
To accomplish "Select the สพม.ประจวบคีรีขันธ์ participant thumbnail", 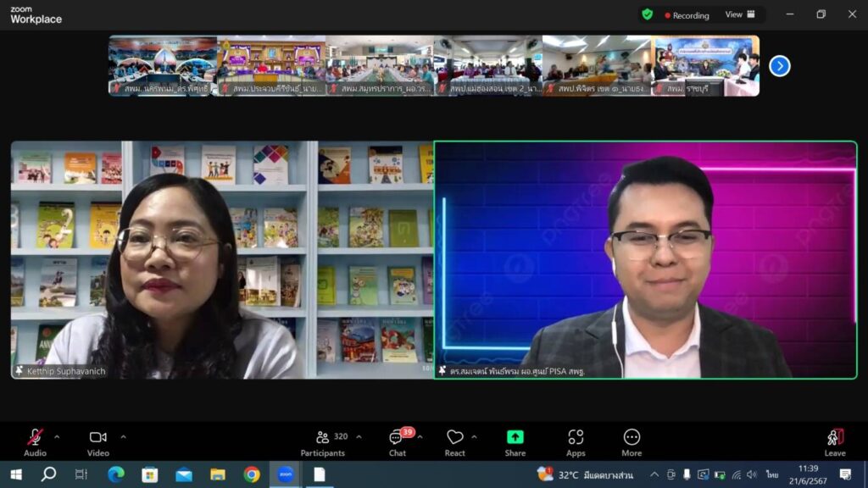I will (x=271, y=66).
